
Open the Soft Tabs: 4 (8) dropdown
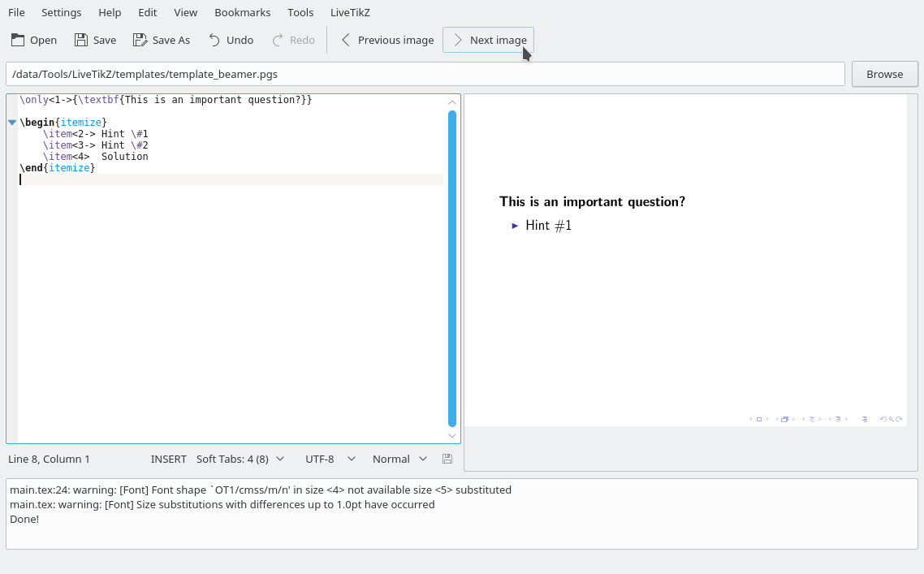point(240,459)
